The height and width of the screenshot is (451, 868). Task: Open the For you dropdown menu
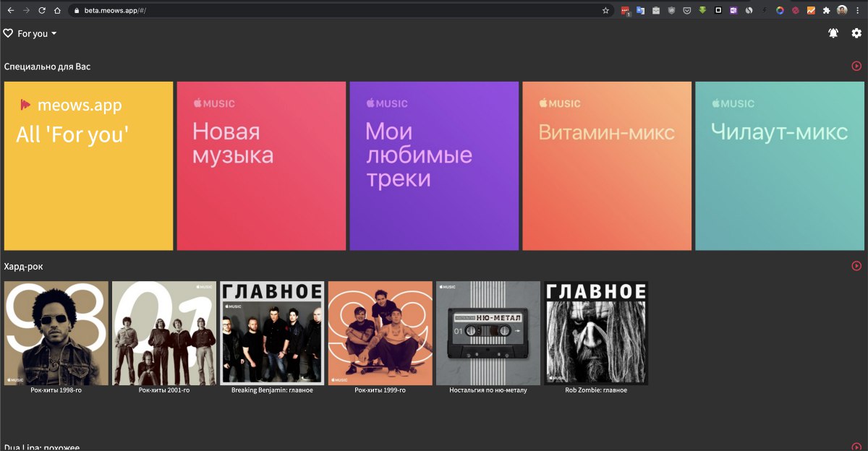(37, 33)
